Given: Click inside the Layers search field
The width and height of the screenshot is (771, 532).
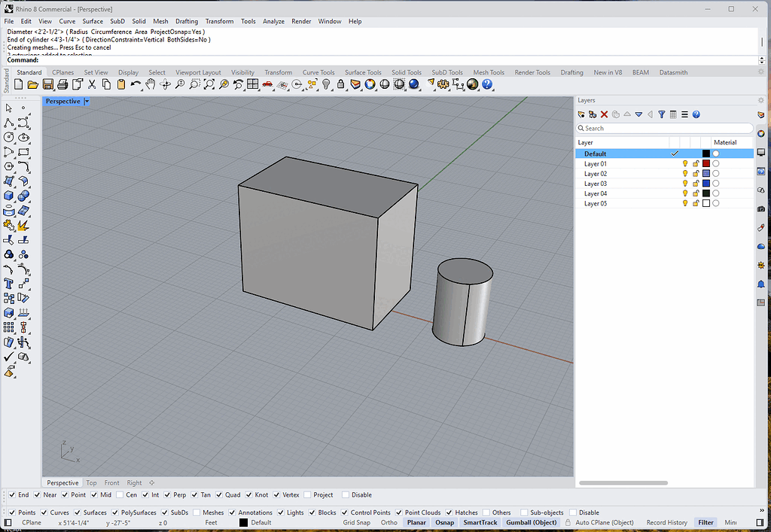Looking at the screenshot, I should [663, 128].
